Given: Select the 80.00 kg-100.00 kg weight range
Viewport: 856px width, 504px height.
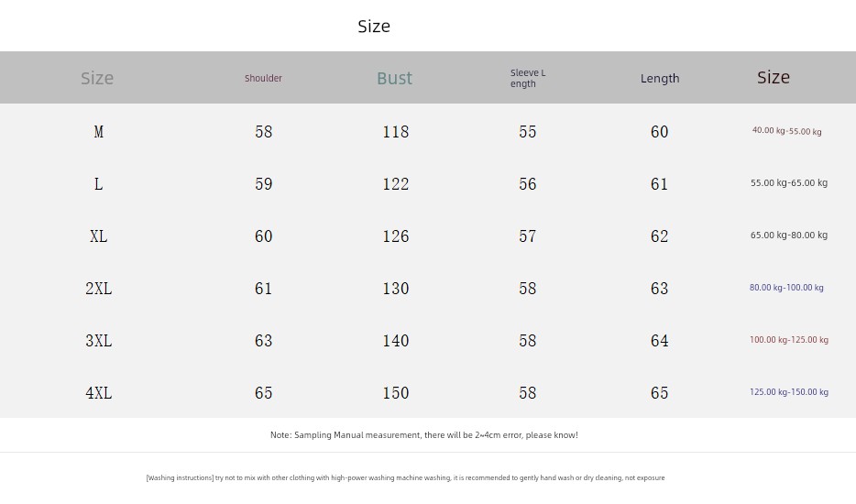Looking at the screenshot, I should pyautogui.click(x=786, y=288).
